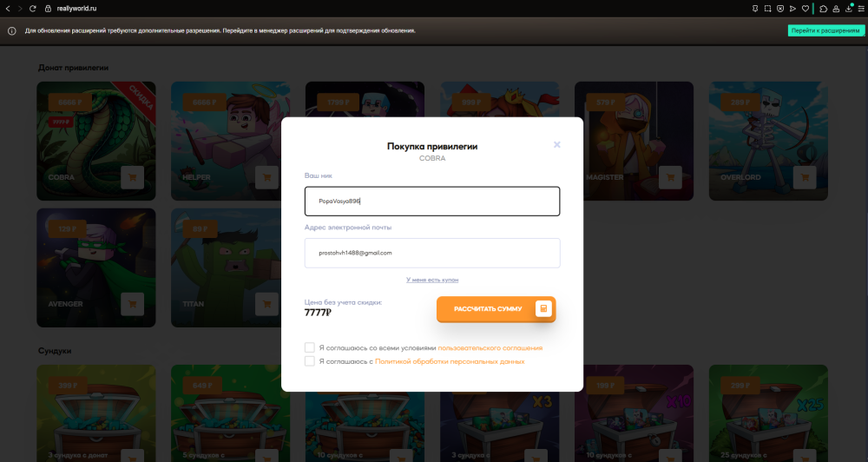Open the downloads icon

[x=849, y=9]
